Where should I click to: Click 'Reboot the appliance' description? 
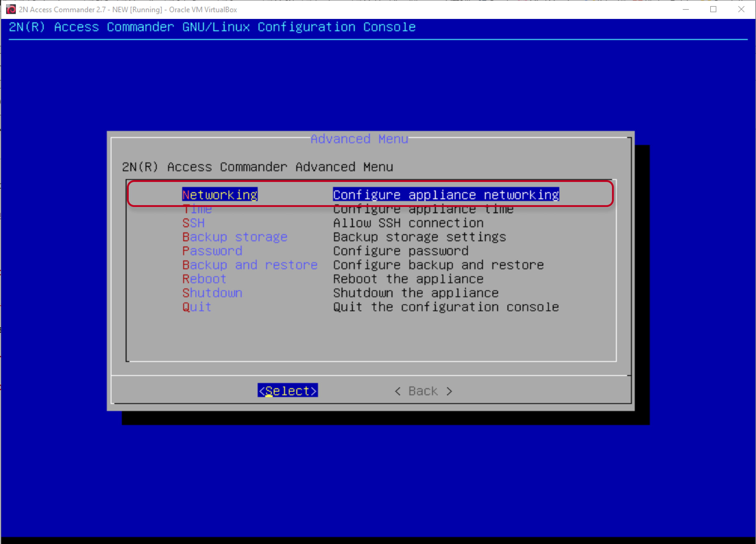[x=408, y=279]
